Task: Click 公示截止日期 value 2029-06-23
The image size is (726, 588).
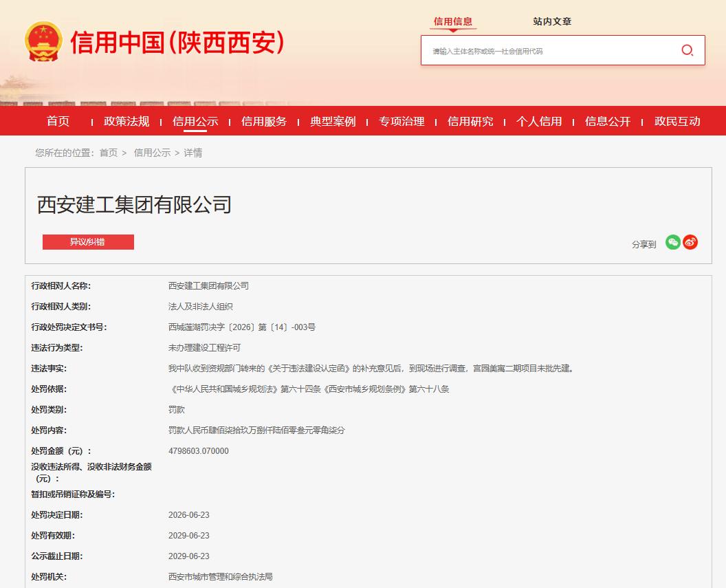Action: click(189, 556)
